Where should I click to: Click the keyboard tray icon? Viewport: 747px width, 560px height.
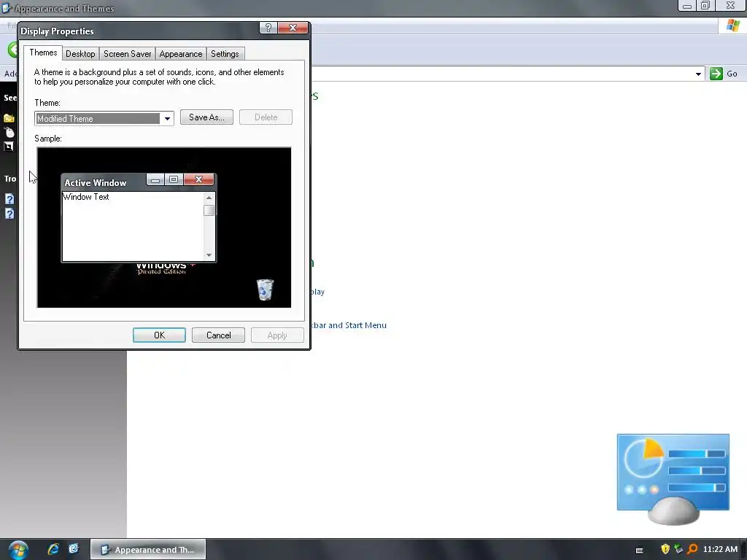pyautogui.click(x=639, y=550)
